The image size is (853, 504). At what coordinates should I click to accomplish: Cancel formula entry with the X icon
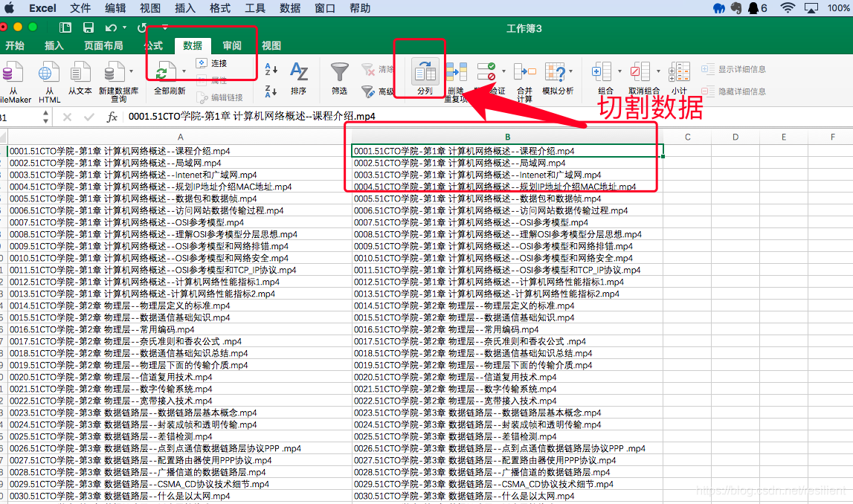pyautogui.click(x=67, y=117)
